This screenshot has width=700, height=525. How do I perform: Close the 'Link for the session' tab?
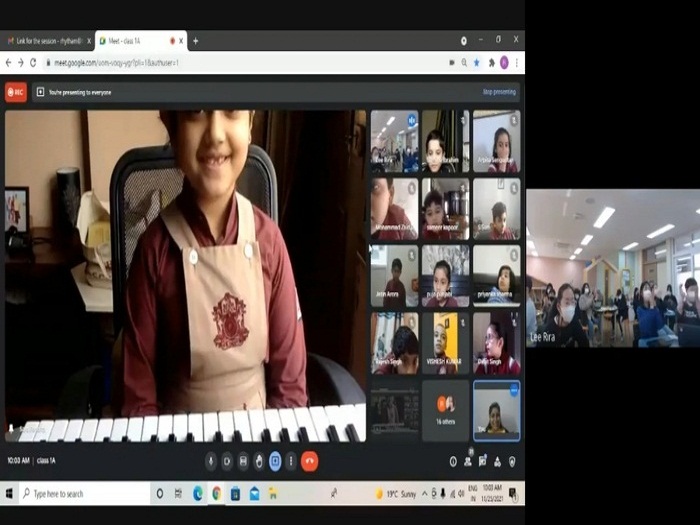89,41
